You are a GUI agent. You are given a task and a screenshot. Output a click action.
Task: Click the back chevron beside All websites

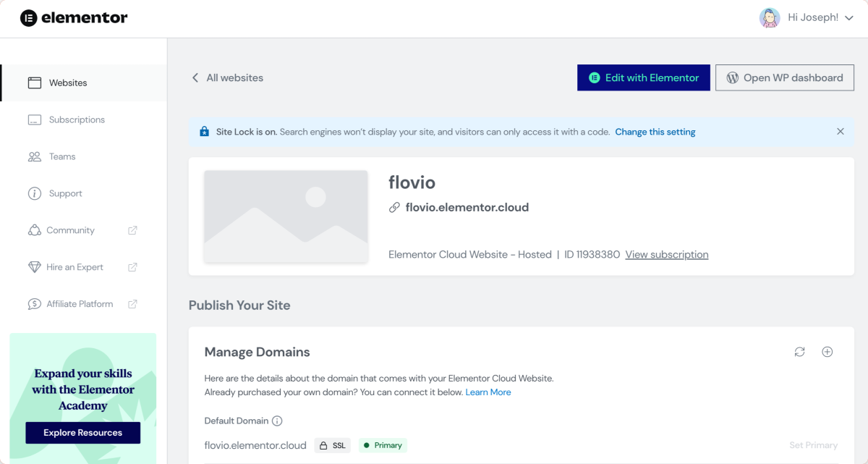195,77
